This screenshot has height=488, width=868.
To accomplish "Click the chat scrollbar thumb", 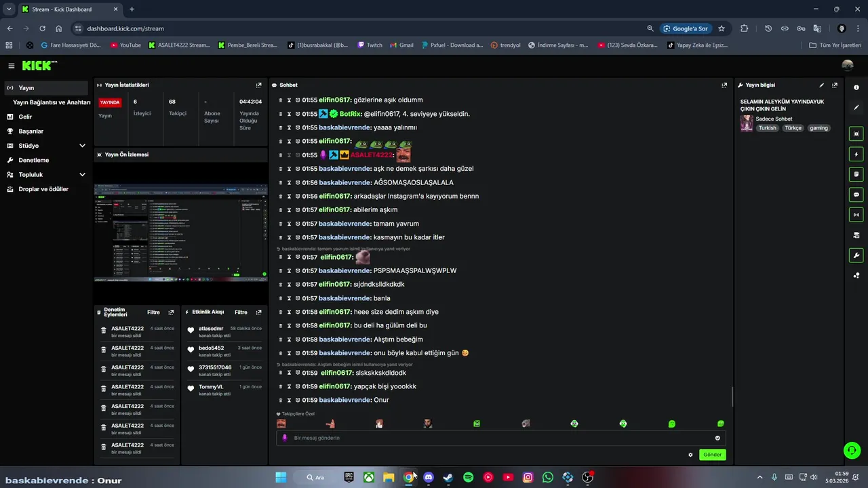I will (x=732, y=396).
